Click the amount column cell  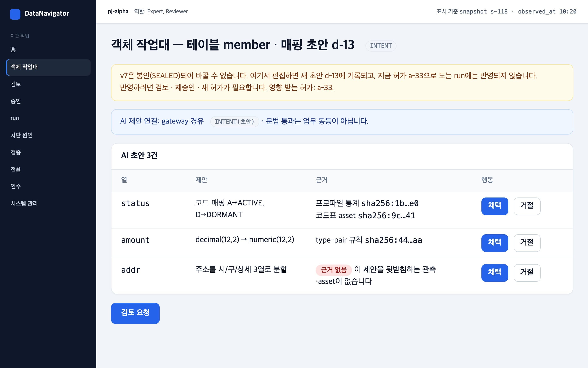tap(135, 240)
